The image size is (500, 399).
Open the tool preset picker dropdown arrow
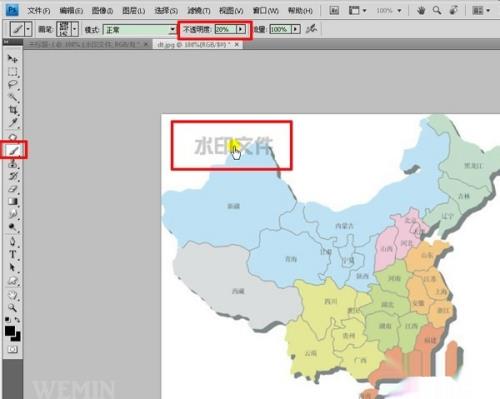tap(28, 29)
